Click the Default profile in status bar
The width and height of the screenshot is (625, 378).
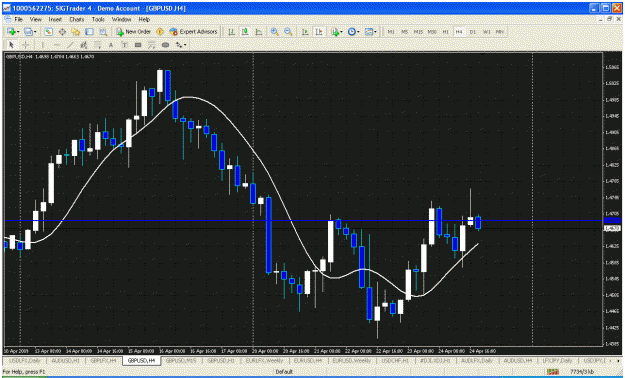284,372
